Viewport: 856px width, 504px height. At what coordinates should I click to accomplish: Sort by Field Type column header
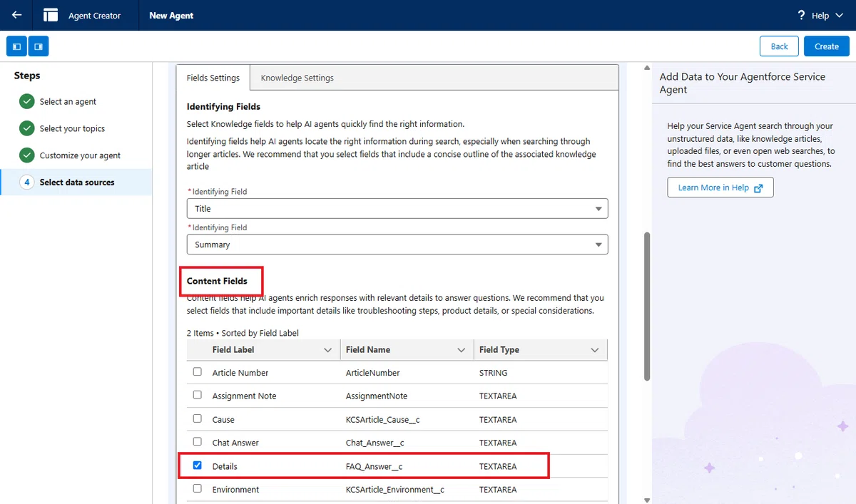[x=499, y=350]
